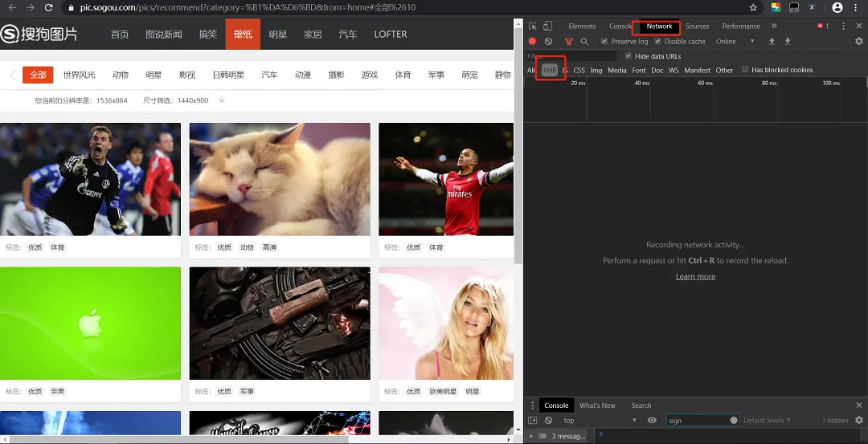
Task: Filter requests by XHR type
Action: tap(549, 70)
